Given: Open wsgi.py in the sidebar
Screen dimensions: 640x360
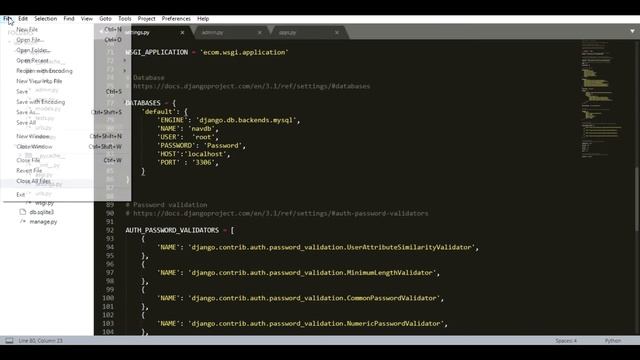Looking at the screenshot, I should 44,203.
